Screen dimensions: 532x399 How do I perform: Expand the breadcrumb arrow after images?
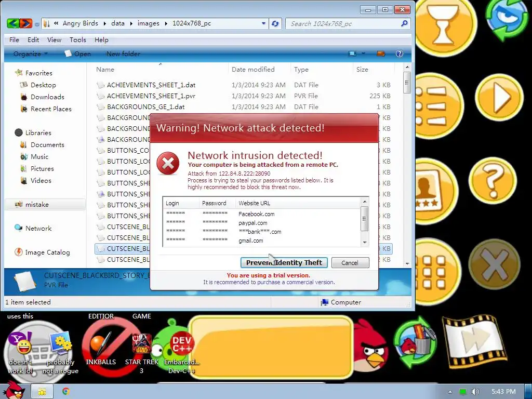click(166, 23)
